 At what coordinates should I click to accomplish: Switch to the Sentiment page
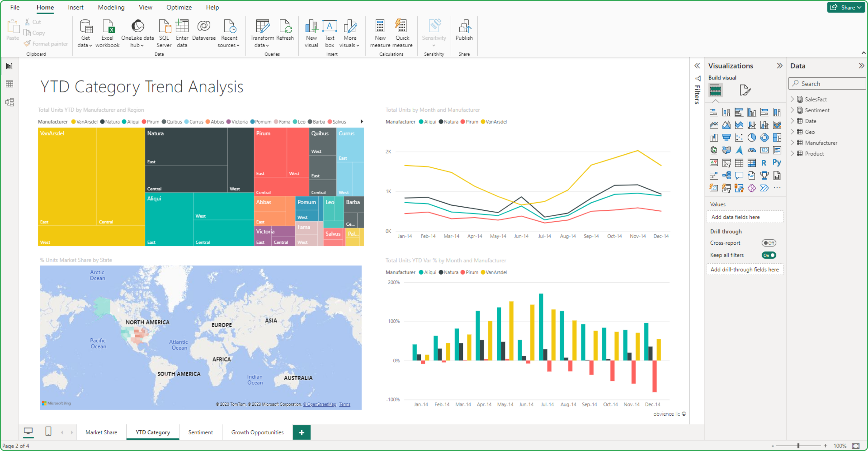coord(200,432)
